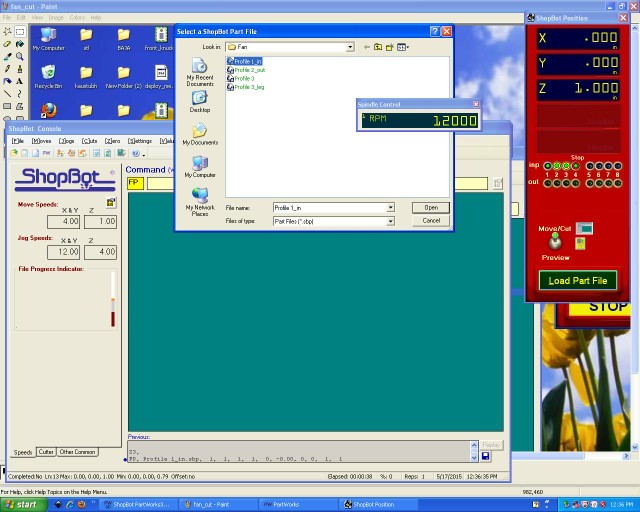Click the File Progress Indicator bar

[113, 299]
